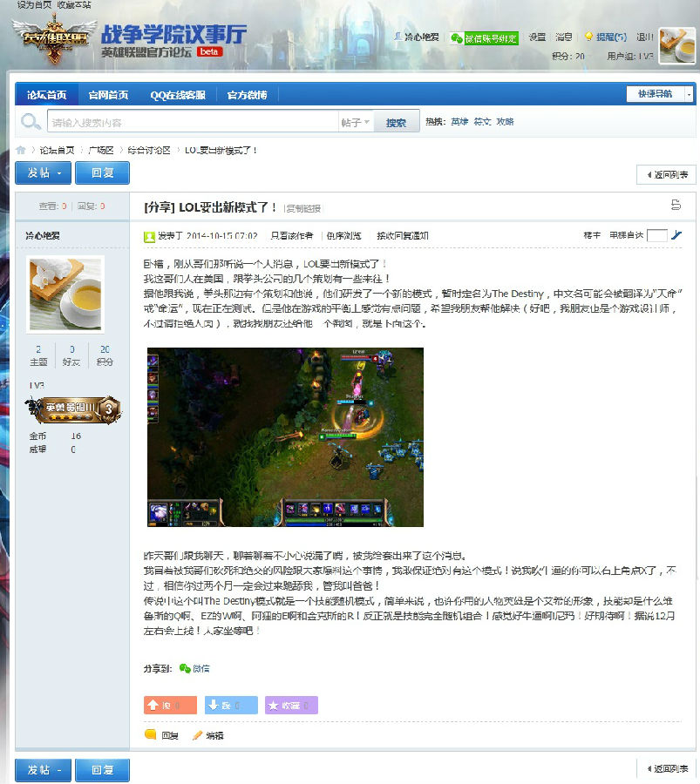
Task: Click hot search term 攻略
Action: coord(506,121)
